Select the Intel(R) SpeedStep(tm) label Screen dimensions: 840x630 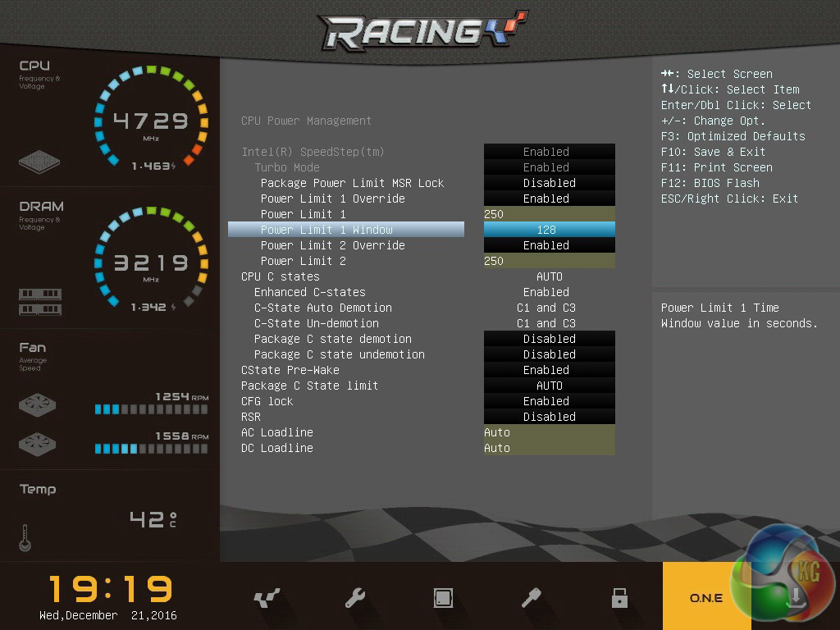[313, 152]
